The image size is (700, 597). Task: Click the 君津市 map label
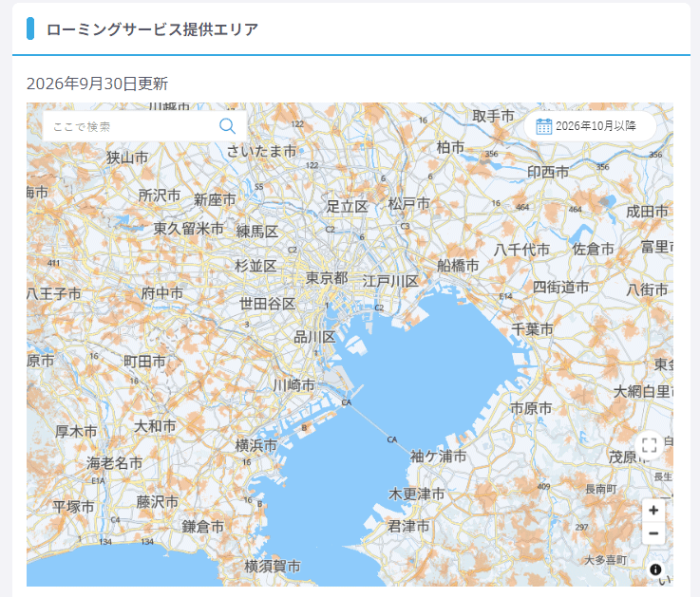(x=408, y=527)
